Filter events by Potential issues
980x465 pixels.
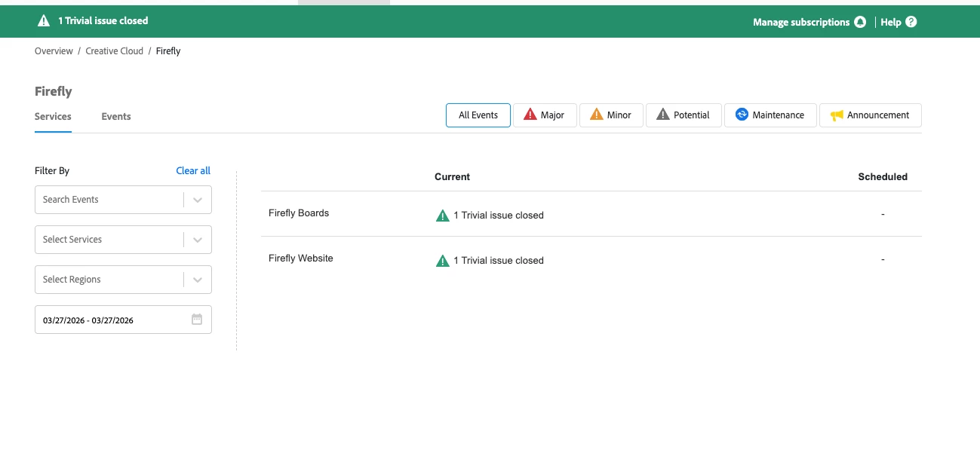[684, 115]
